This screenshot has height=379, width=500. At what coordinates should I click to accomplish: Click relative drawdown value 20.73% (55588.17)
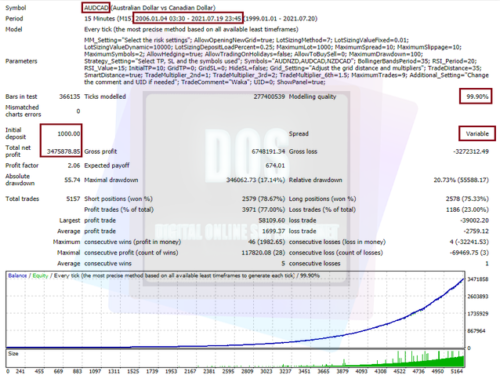point(461,180)
